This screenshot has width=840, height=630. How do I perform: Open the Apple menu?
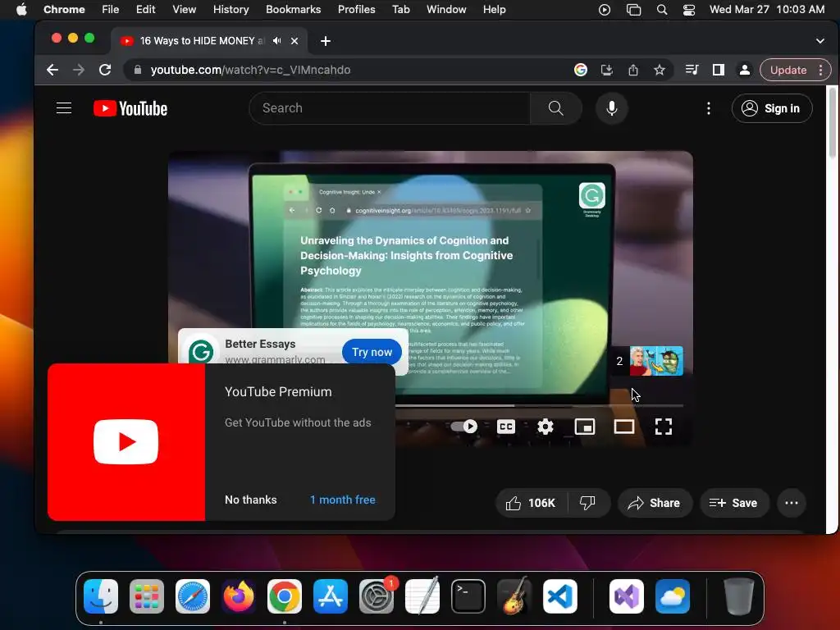click(x=21, y=9)
